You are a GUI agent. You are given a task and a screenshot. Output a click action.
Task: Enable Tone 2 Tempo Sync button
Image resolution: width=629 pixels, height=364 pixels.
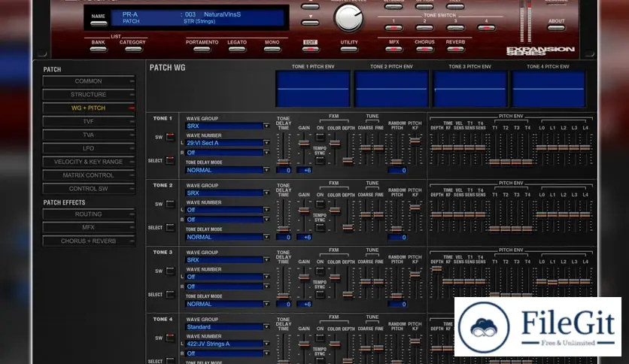(x=320, y=227)
